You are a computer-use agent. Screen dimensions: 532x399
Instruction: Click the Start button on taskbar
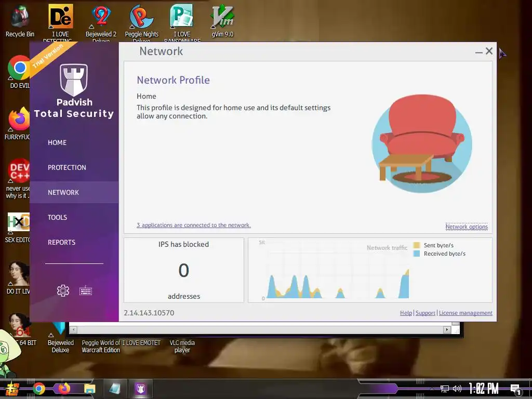pyautogui.click(x=12, y=389)
